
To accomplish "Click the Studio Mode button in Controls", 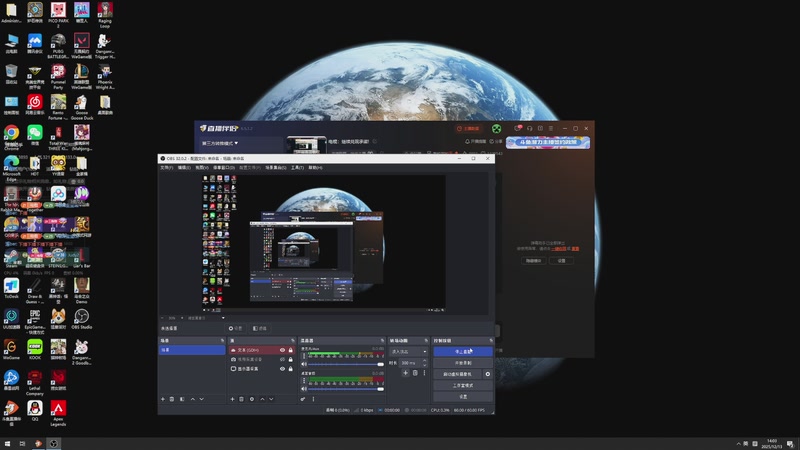I will click(x=463, y=385).
